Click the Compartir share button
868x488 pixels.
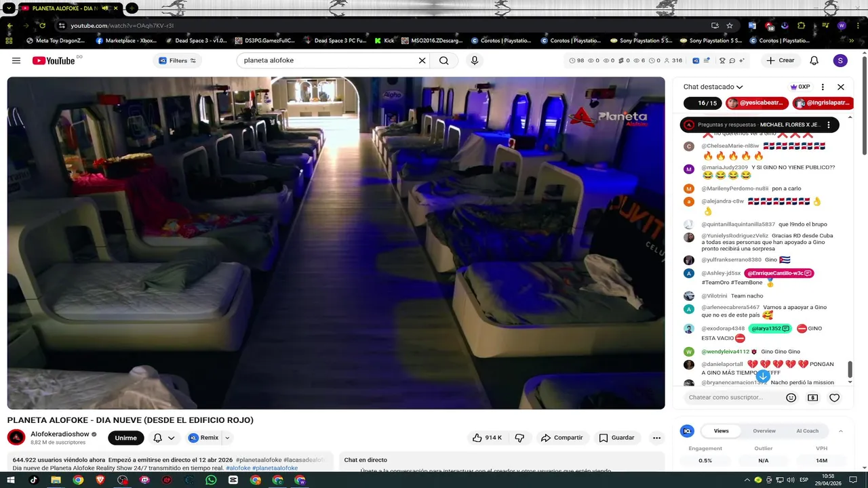pyautogui.click(x=561, y=438)
